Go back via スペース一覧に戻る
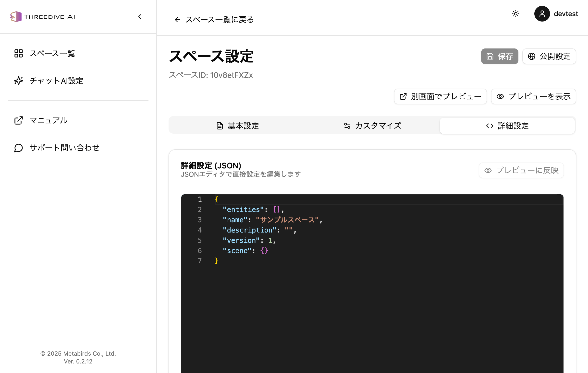 pyautogui.click(x=214, y=20)
